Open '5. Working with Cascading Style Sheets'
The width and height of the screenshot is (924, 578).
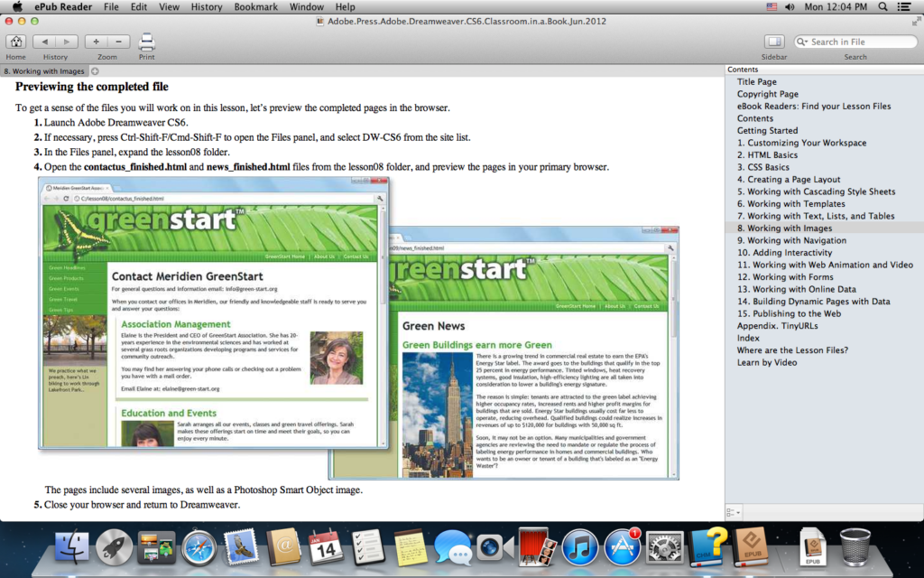816,191
